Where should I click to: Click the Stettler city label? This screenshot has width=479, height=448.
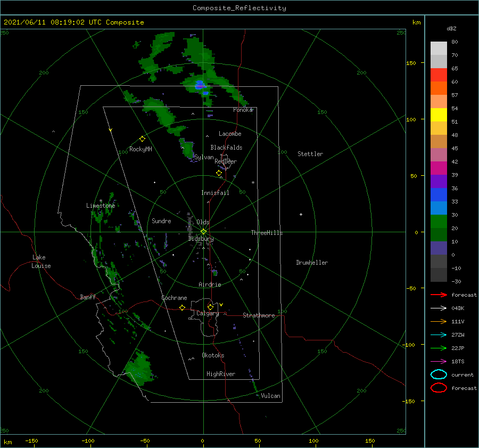pos(310,154)
